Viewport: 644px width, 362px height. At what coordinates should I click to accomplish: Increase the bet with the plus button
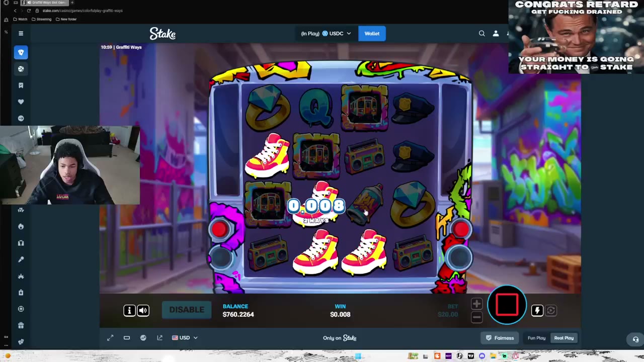pyautogui.click(x=476, y=304)
